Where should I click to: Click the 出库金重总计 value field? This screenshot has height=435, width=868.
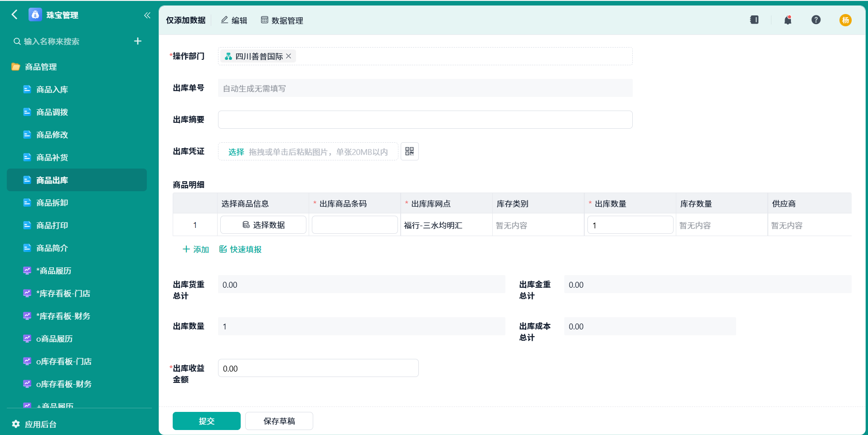point(708,285)
